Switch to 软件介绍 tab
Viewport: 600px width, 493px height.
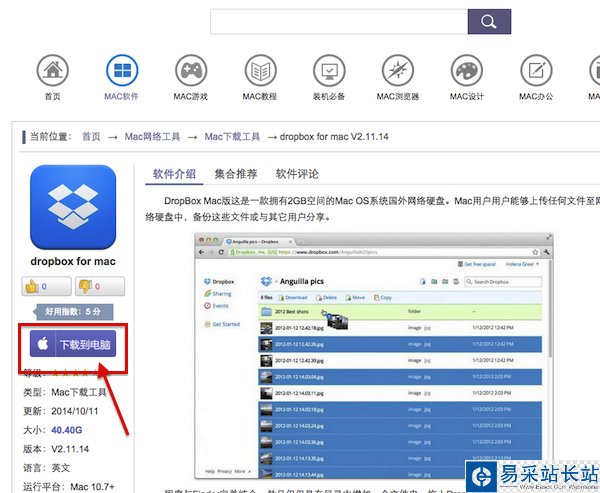[x=174, y=174]
